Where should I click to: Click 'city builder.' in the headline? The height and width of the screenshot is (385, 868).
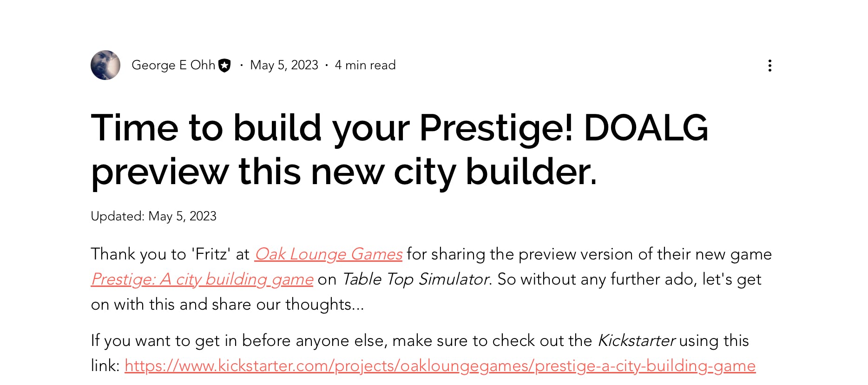[x=495, y=172]
